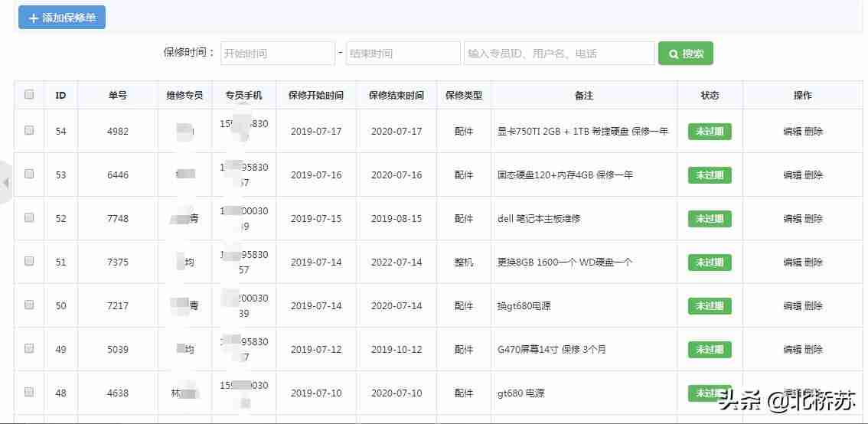Click 未过期 status badge for ID 53
This screenshot has height=424, width=868.
pyautogui.click(x=710, y=175)
